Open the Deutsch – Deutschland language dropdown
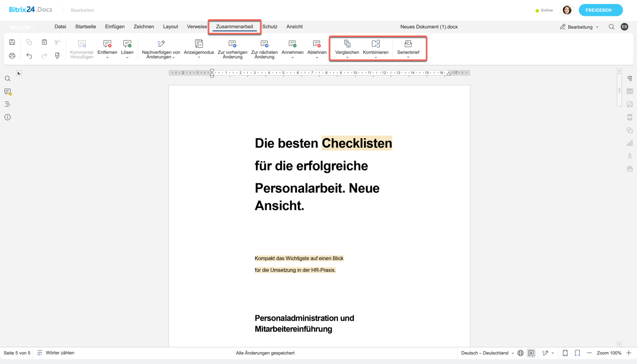637x364 pixels. [x=487, y=353]
